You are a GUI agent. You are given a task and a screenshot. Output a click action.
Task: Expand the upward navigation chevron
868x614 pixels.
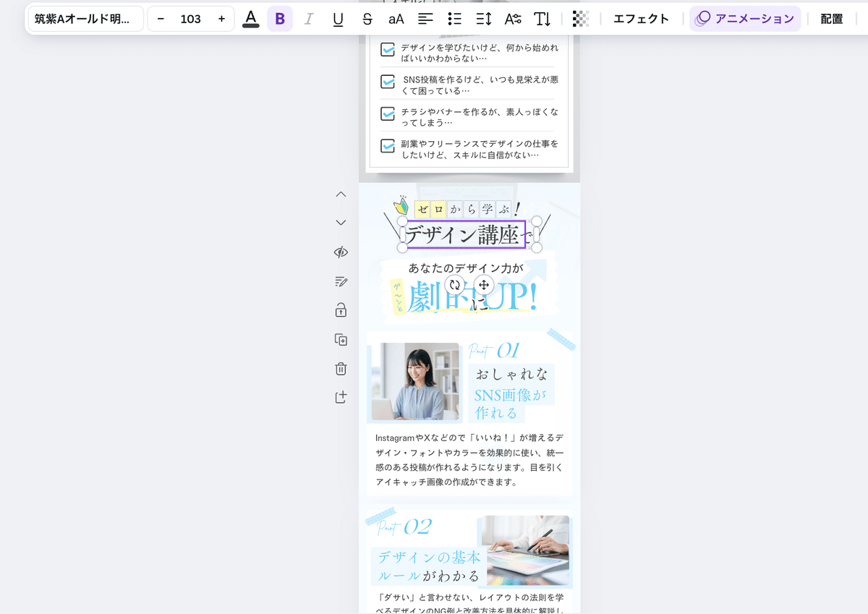[340, 194]
